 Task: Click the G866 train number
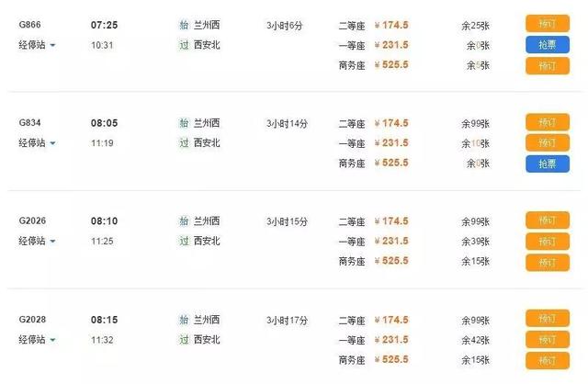pos(29,25)
